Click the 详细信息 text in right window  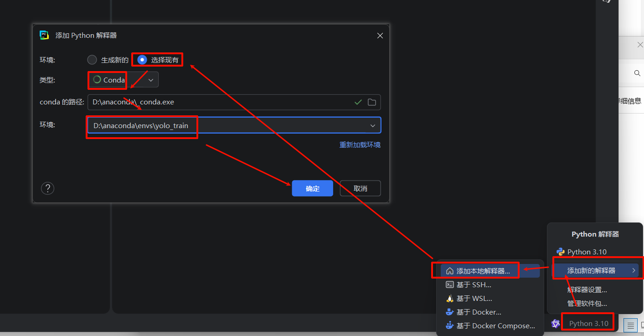point(630,101)
